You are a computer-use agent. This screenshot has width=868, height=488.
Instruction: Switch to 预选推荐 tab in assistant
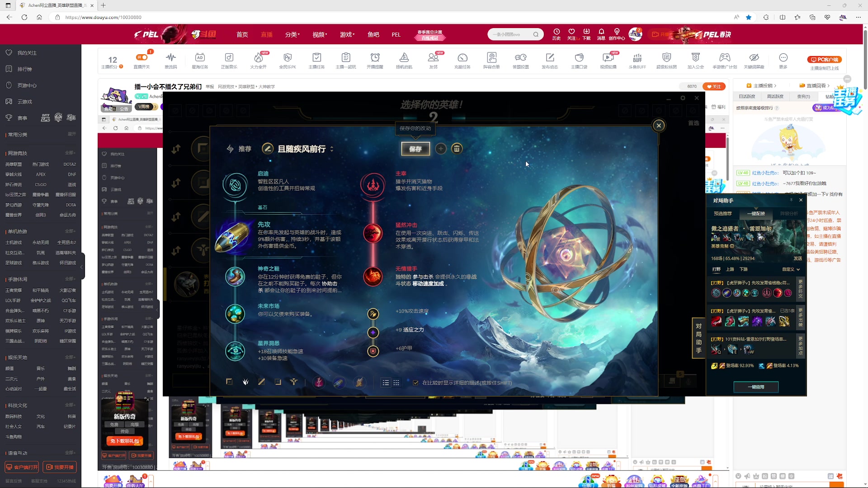point(722,213)
